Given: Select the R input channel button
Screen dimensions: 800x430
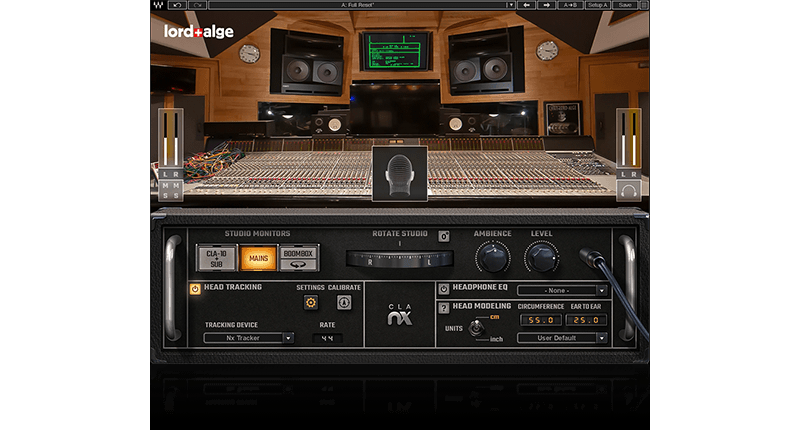Looking at the screenshot, I should pyautogui.click(x=176, y=174).
